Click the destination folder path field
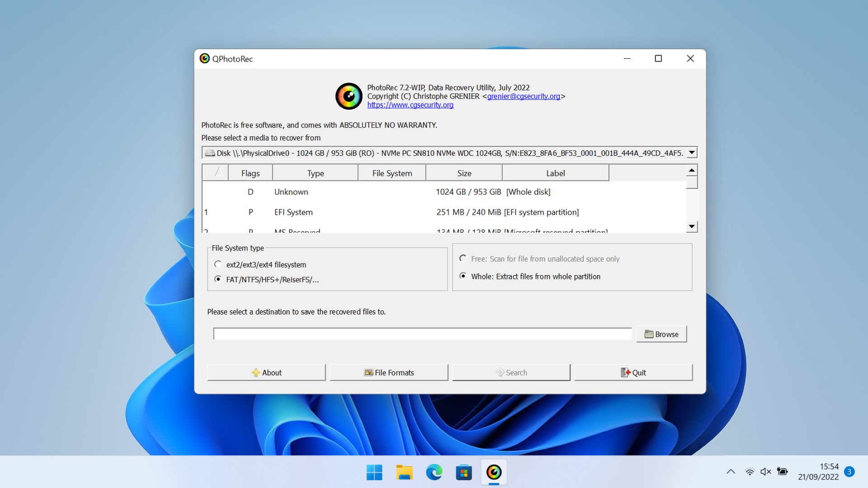The height and width of the screenshot is (488, 868). point(422,334)
